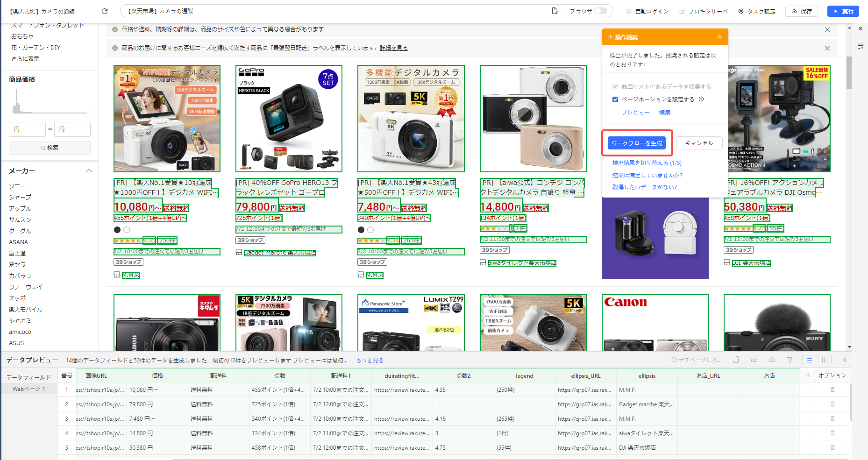
Task: Select black color swatch on 10,080円 camera
Action: click(x=117, y=230)
